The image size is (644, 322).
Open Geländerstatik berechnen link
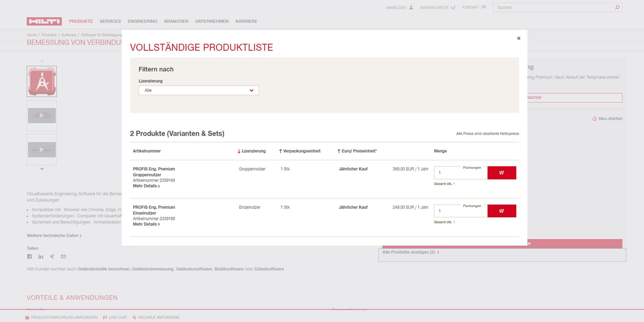(103, 269)
